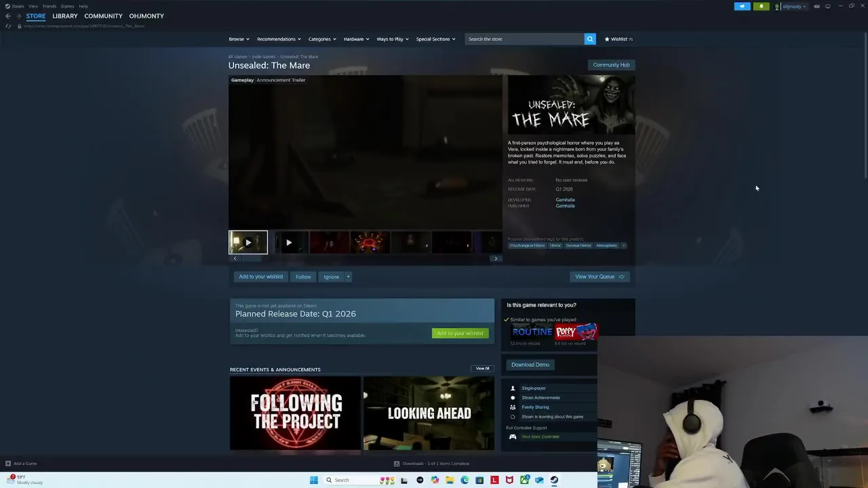Click inside the Search the store field
Viewport: 868px width, 488px height.
coord(524,39)
